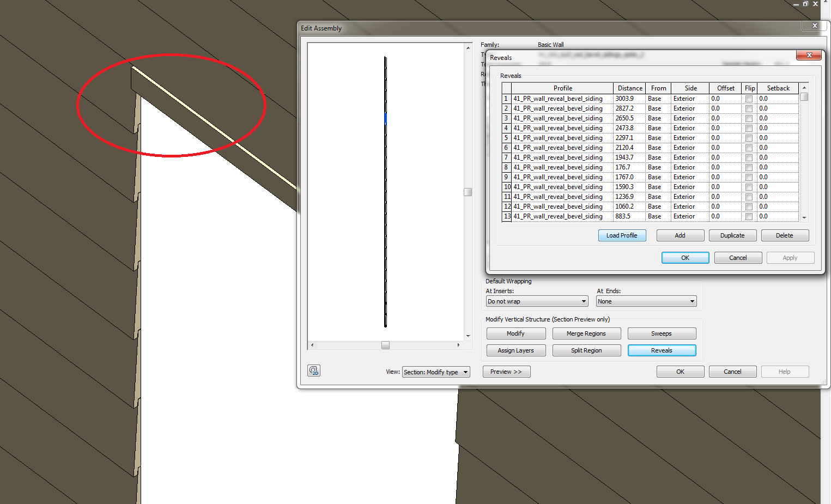The width and height of the screenshot is (831, 504).
Task: Close the Edit Assembly dialog with X
Action: [815, 26]
